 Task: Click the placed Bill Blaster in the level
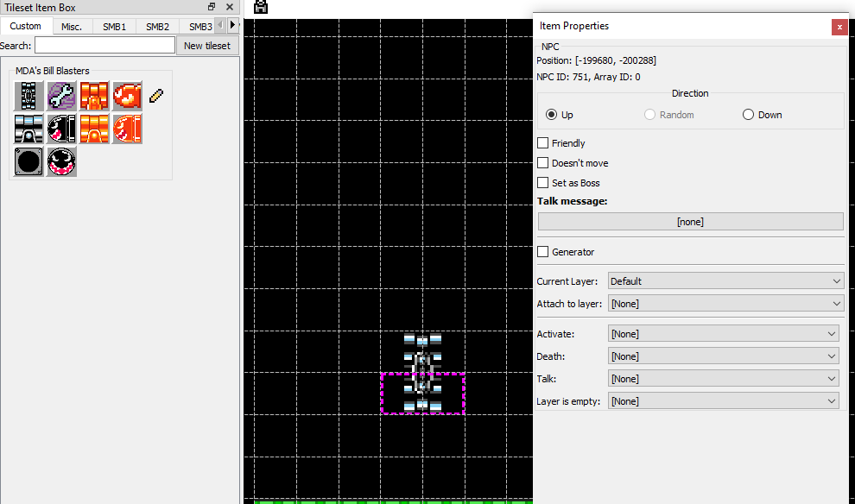(x=422, y=373)
